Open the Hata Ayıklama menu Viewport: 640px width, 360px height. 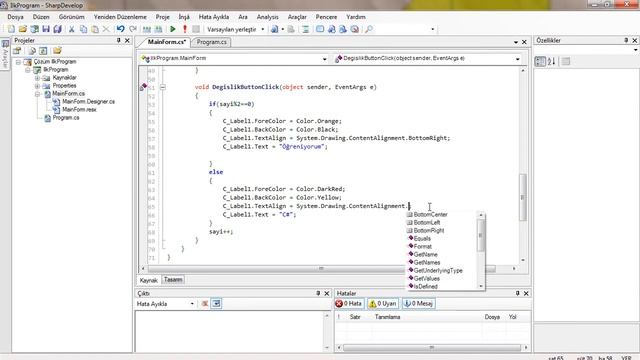point(213,17)
